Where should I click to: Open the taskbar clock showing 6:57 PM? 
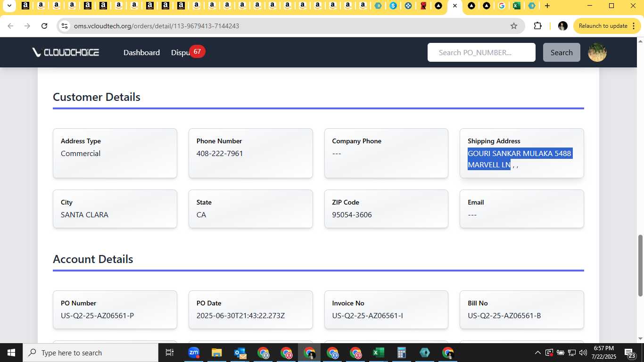[x=604, y=353]
